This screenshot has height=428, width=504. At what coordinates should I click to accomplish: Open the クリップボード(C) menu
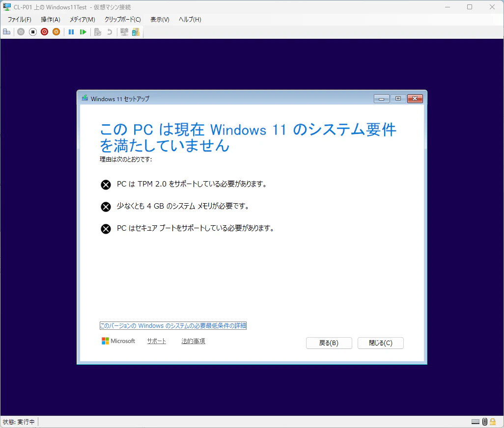coord(122,20)
